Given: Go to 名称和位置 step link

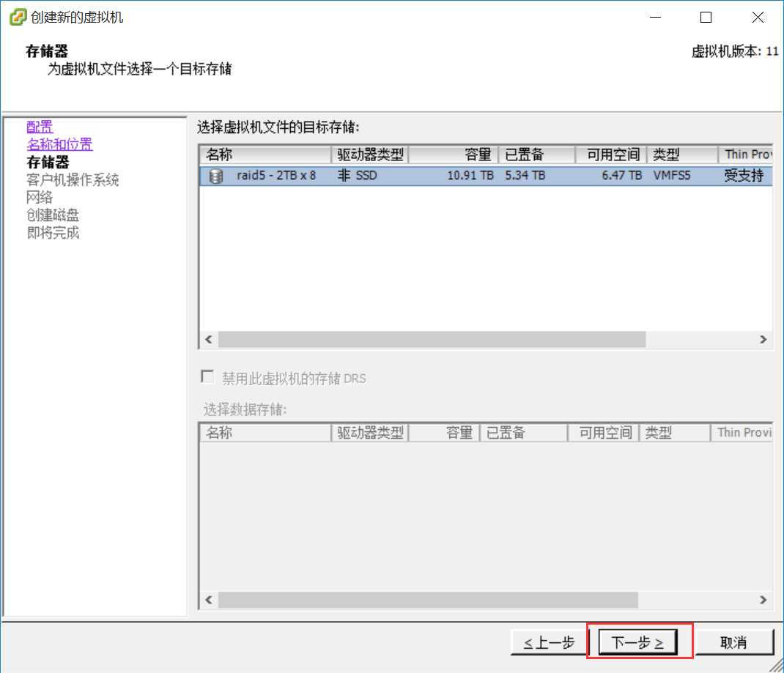Looking at the screenshot, I should [59, 144].
